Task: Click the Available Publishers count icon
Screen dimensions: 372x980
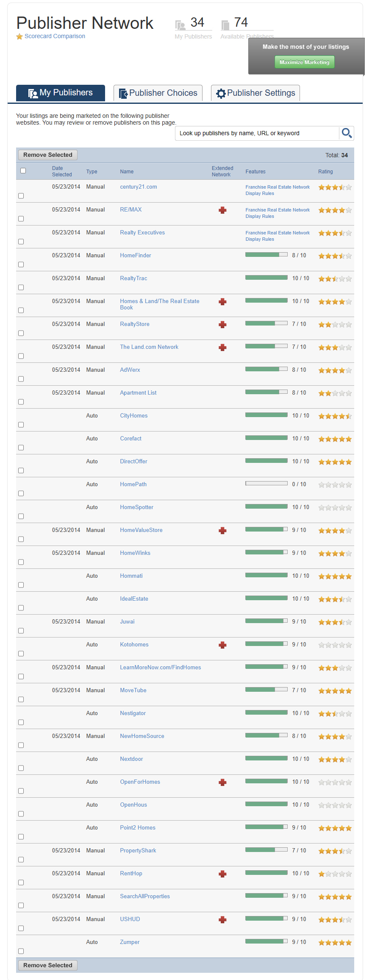Action: point(225,25)
